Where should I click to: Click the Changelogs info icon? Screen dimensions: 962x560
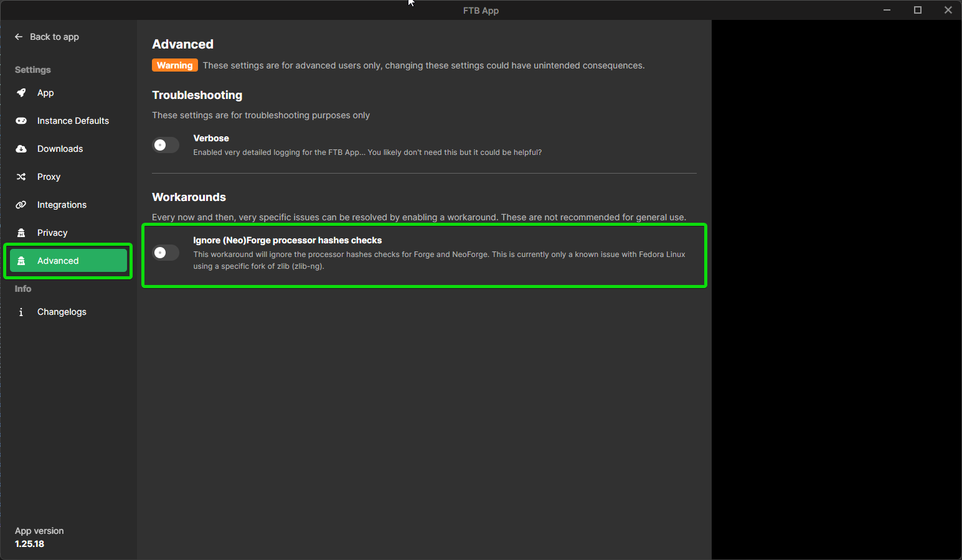[x=21, y=311]
